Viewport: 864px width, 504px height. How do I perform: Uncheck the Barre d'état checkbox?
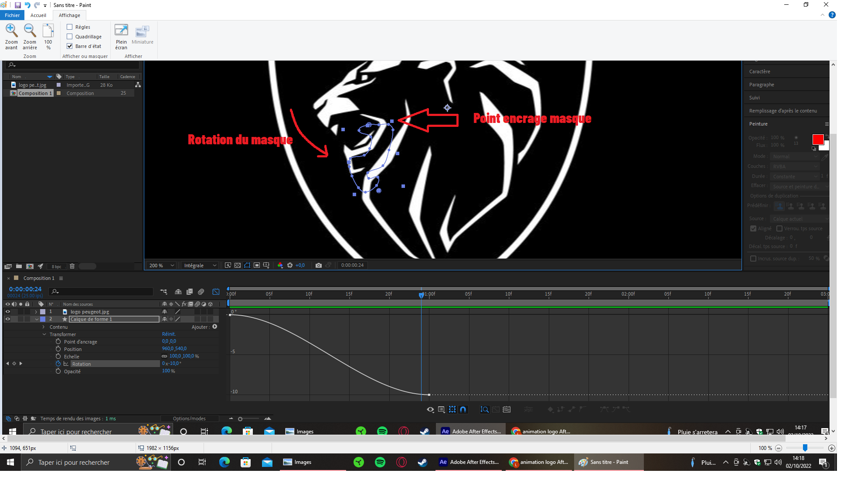[x=69, y=46]
